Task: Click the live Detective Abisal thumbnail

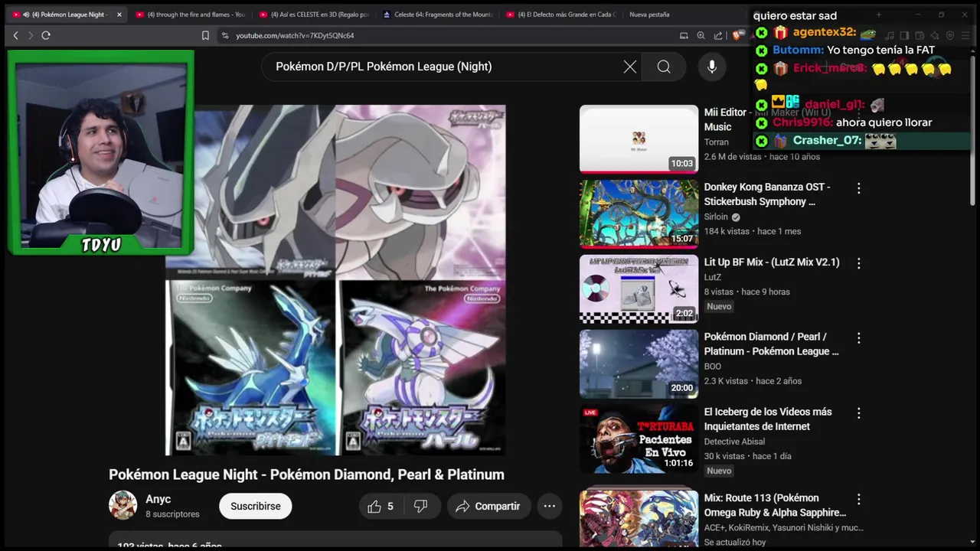Action: pos(639,439)
